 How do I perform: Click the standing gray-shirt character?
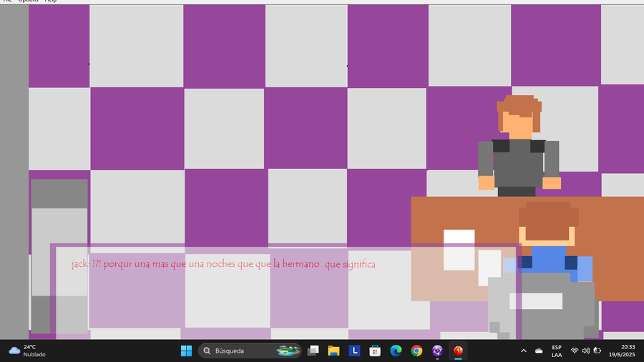[x=519, y=146]
